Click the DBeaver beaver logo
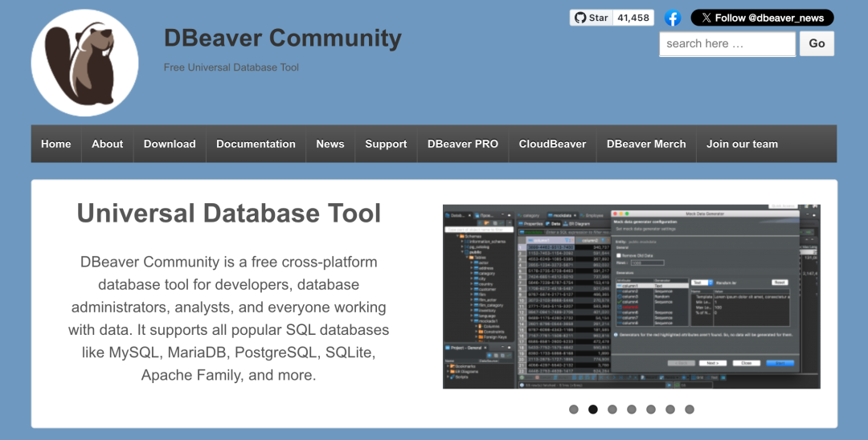 point(84,63)
